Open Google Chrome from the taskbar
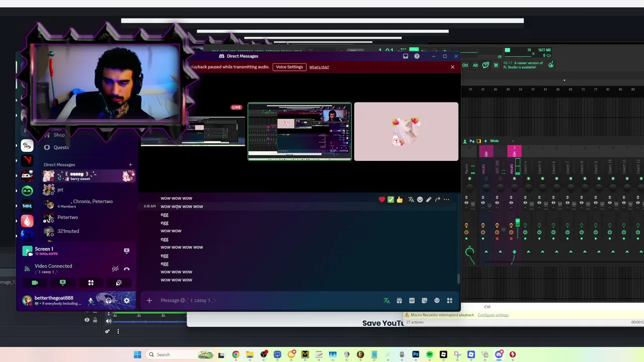The height and width of the screenshot is (362, 644). click(235, 354)
